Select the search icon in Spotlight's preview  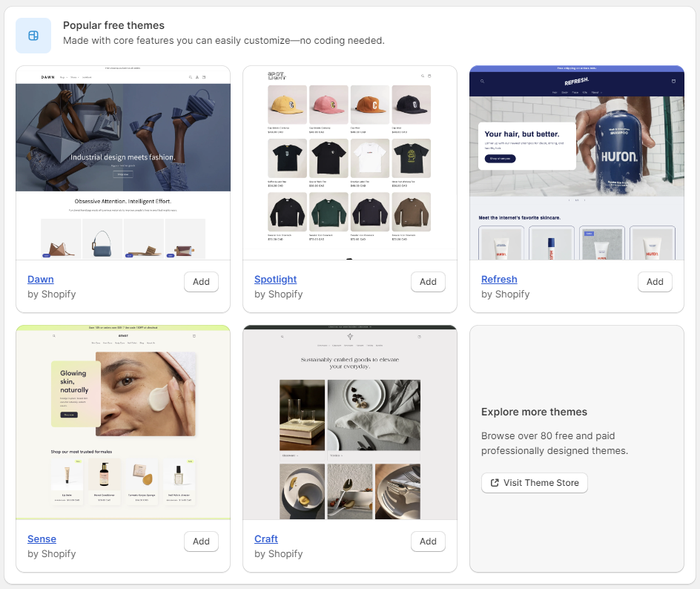423,76
